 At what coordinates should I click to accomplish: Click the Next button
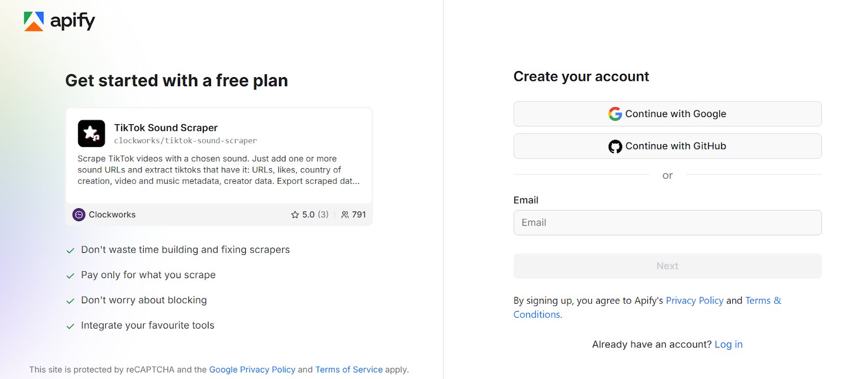coord(667,266)
